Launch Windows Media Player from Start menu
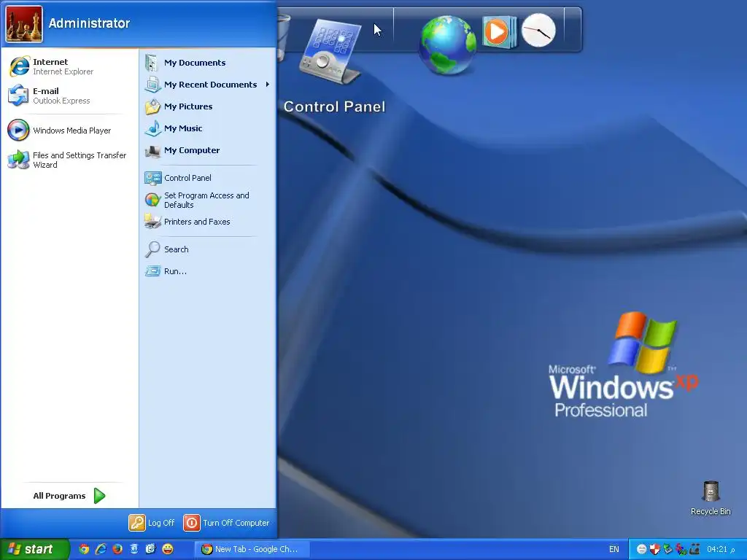This screenshot has width=747, height=560. click(69, 130)
